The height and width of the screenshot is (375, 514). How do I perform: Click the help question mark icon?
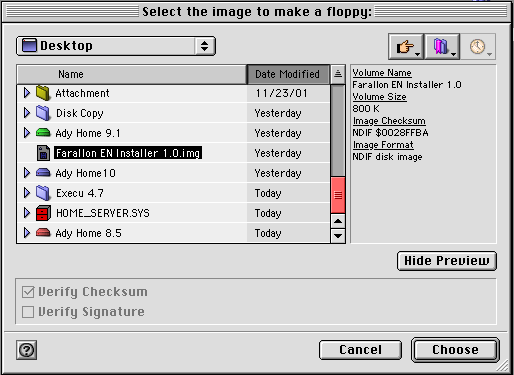(26, 350)
